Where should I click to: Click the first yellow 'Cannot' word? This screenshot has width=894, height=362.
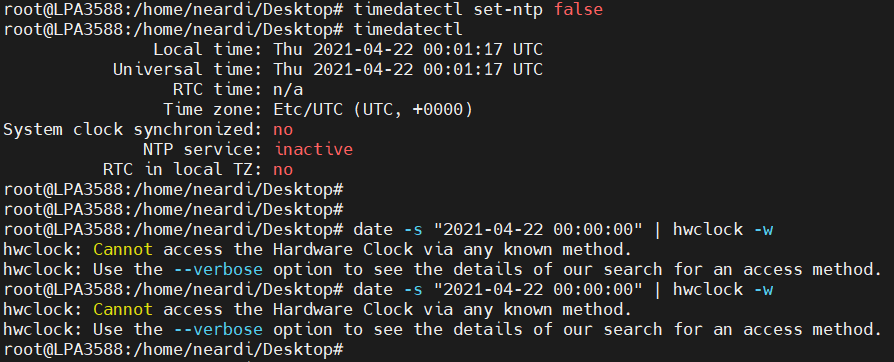(123, 249)
